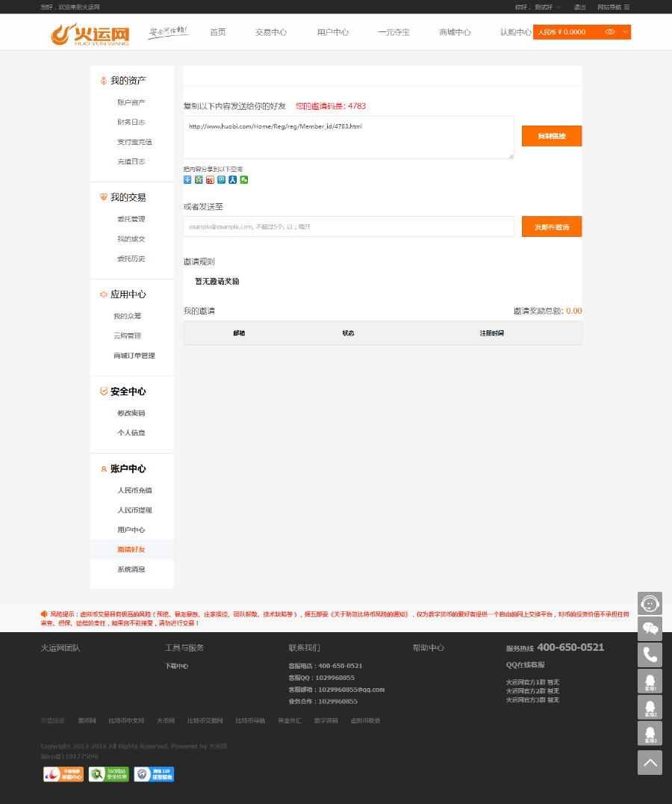Open 云购管理 in sidebar
This screenshot has height=804, width=672.
128,335
